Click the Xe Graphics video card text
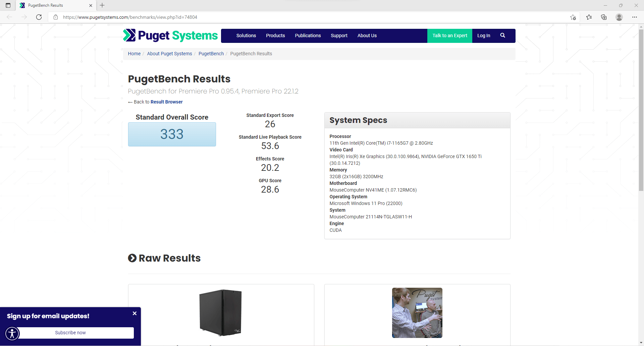 [x=406, y=160]
